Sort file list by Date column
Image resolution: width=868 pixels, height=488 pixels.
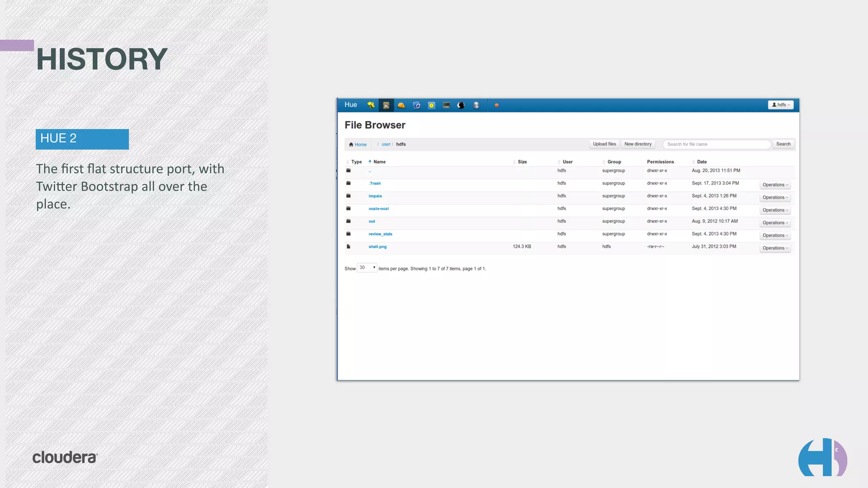701,162
